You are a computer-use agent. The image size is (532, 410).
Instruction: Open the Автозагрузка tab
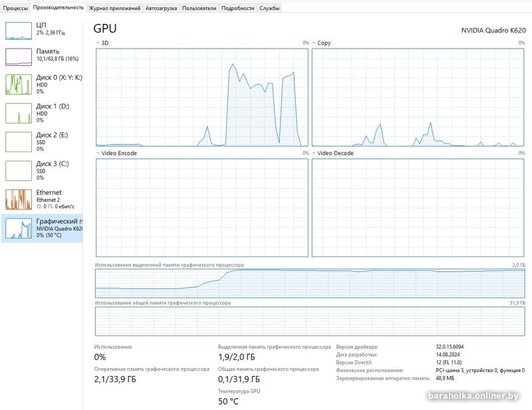pyautogui.click(x=162, y=8)
